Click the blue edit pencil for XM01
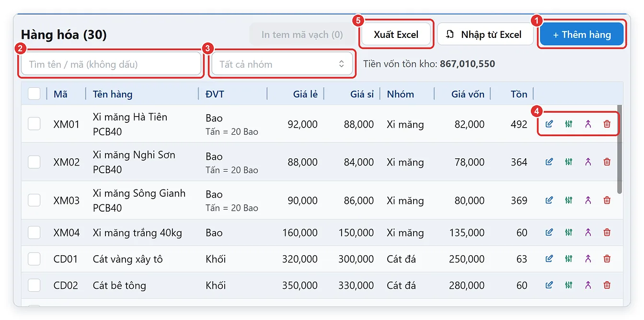 pos(549,124)
